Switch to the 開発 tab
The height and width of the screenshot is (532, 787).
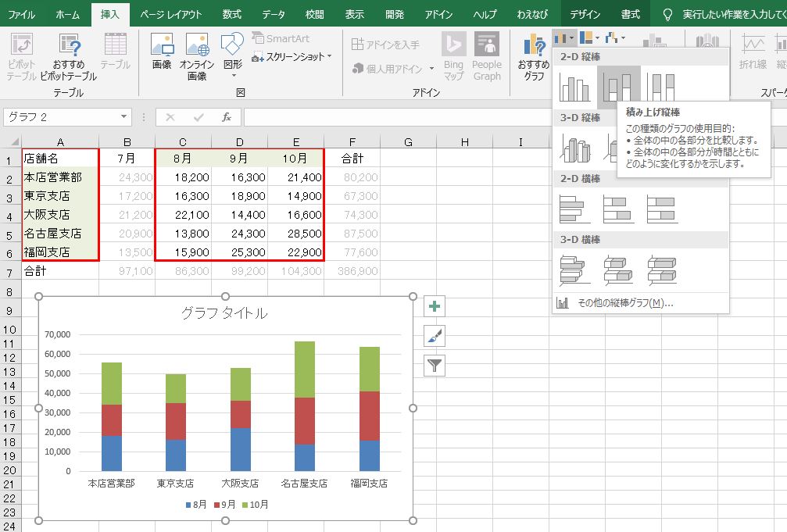tap(395, 14)
